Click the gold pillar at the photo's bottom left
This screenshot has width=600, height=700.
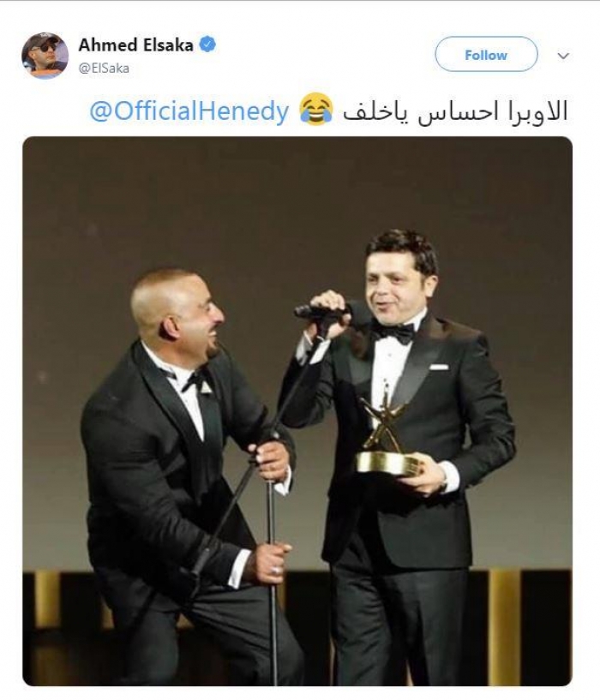coord(47,601)
